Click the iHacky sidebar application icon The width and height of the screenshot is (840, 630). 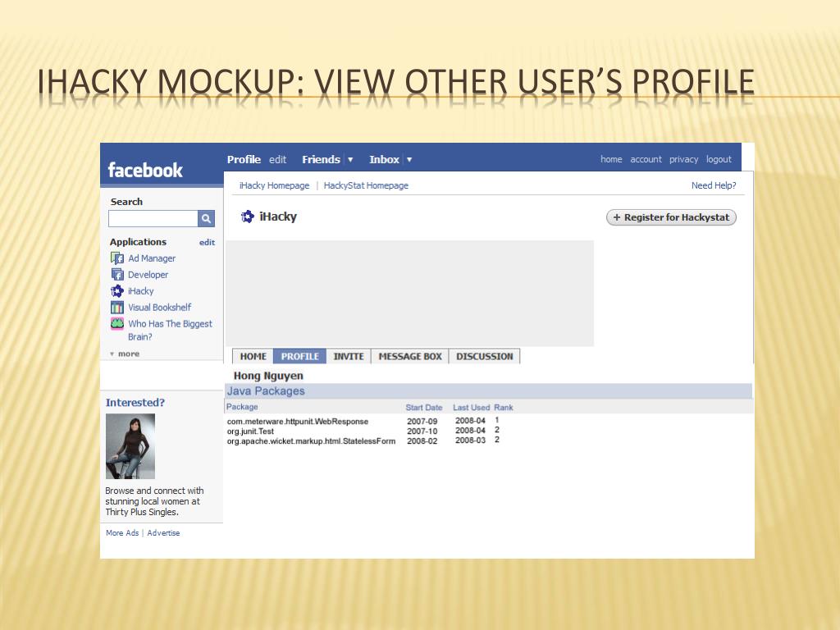point(116,291)
